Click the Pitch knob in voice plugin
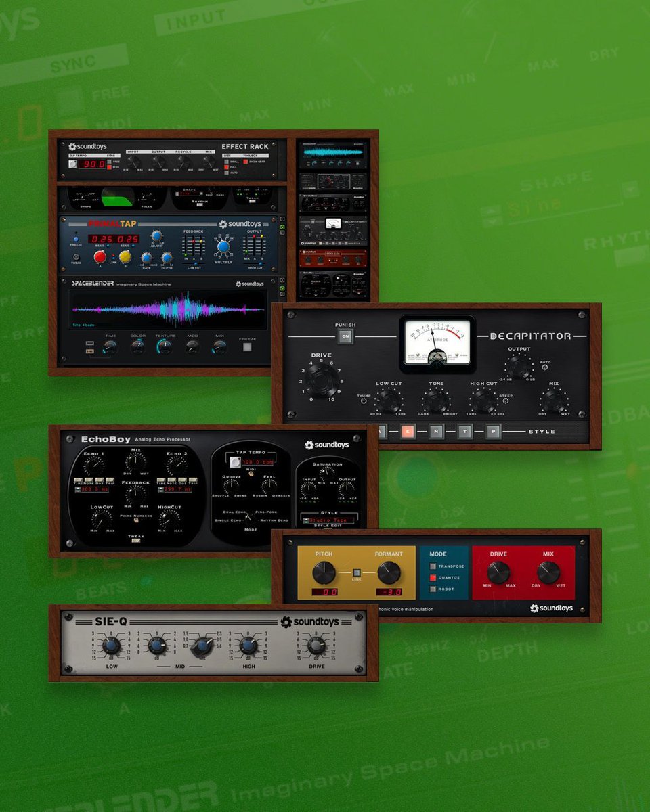Screen dimensions: 650x812 click(324, 574)
